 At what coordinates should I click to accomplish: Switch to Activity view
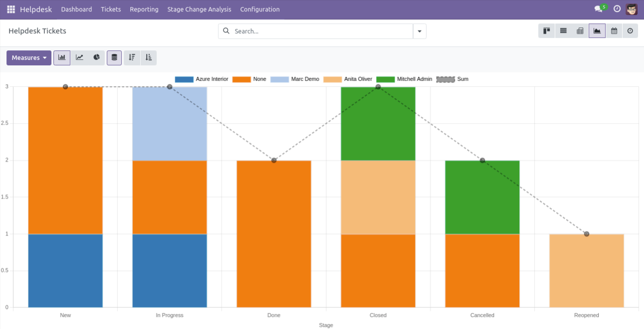(x=630, y=31)
